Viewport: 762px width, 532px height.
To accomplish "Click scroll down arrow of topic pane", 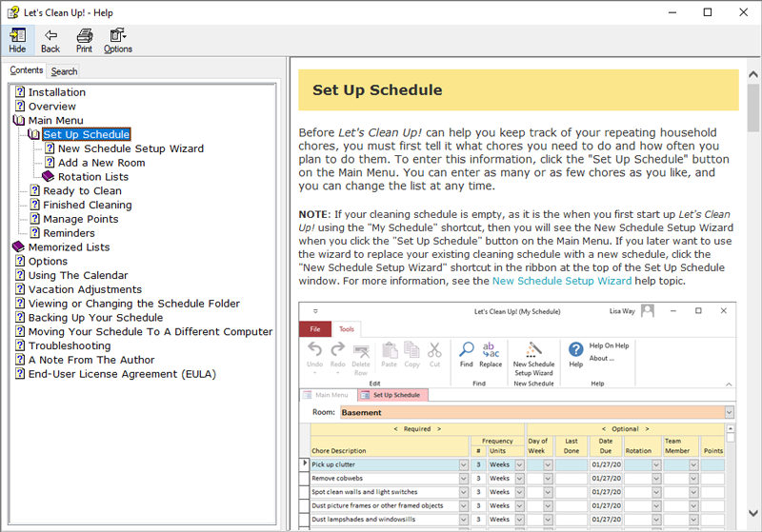I will pyautogui.click(x=753, y=513).
